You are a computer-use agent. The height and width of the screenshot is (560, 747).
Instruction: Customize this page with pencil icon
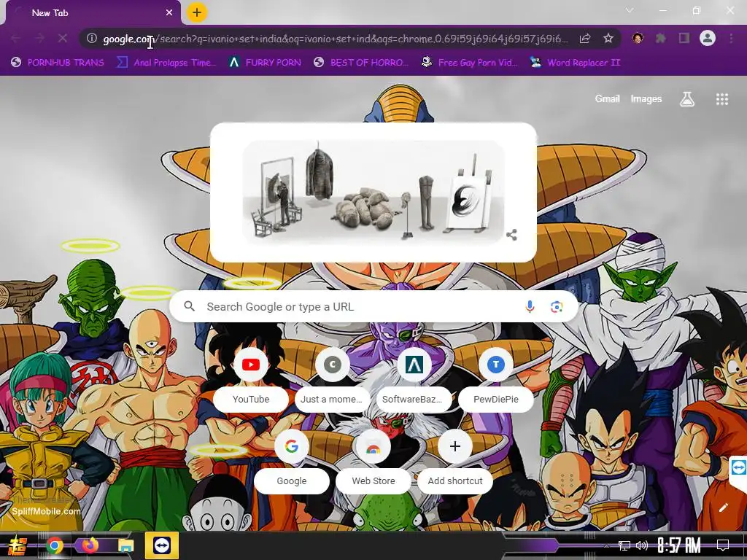[x=723, y=507]
